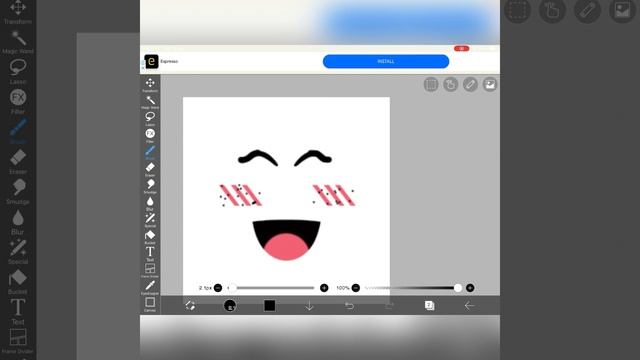Image resolution: width=640 pixels, height=360 pixels.
Task: Open the ruler icon above the canvas
Action: (x=470, y=84)
